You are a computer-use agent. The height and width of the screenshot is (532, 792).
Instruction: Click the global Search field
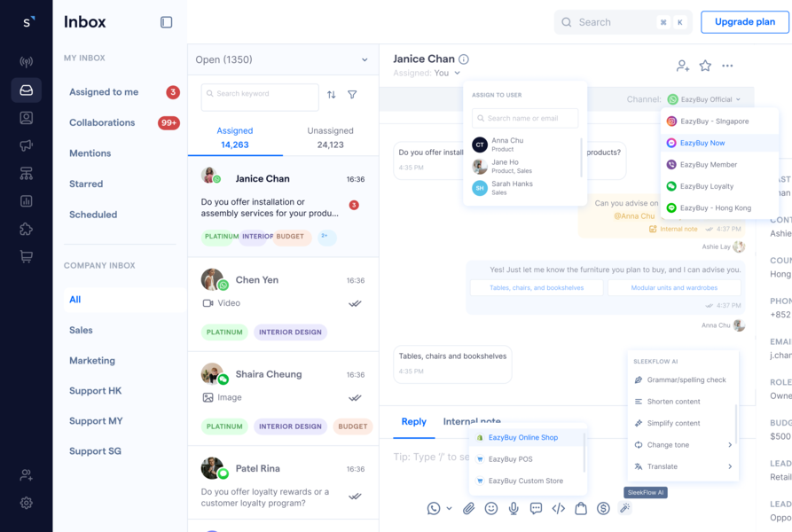tap(623, 22)
